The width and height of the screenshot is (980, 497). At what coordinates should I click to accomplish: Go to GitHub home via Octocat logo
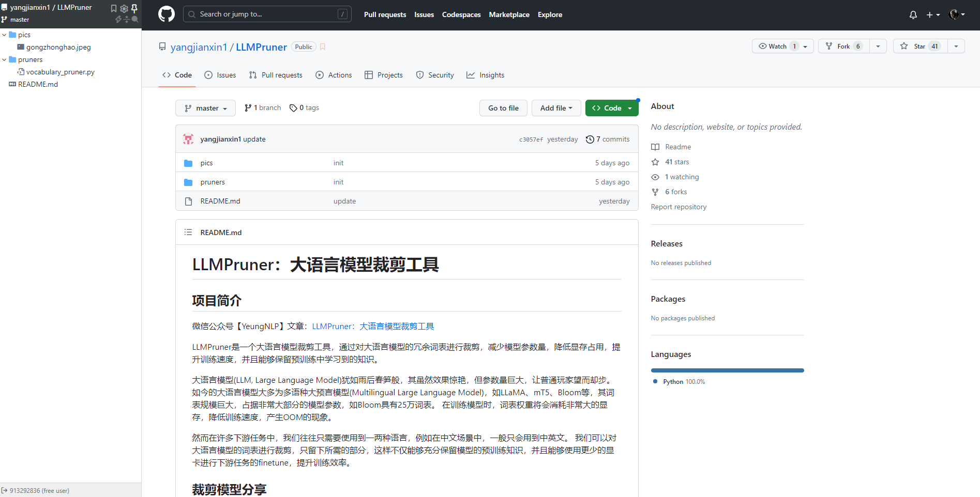pyautogui.click(x=167, y=14)
